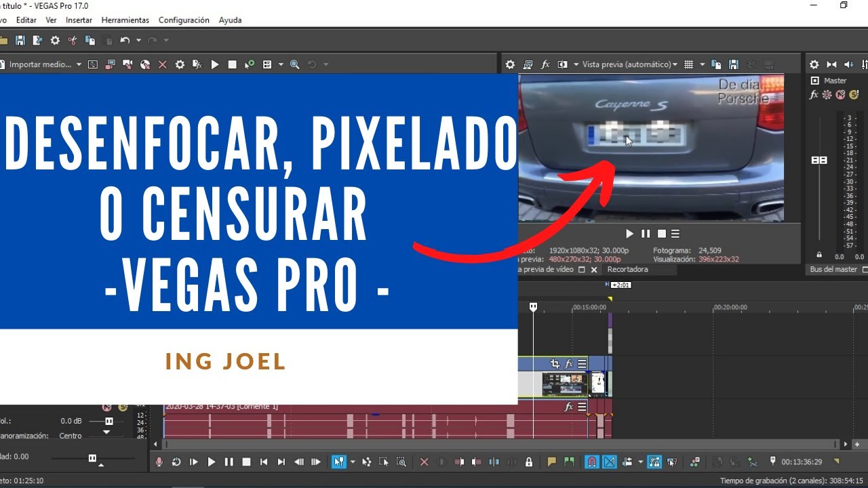Toggle preview on external monitor
The width and height of the screenshot is (868, 488).
tap(528, 64)
